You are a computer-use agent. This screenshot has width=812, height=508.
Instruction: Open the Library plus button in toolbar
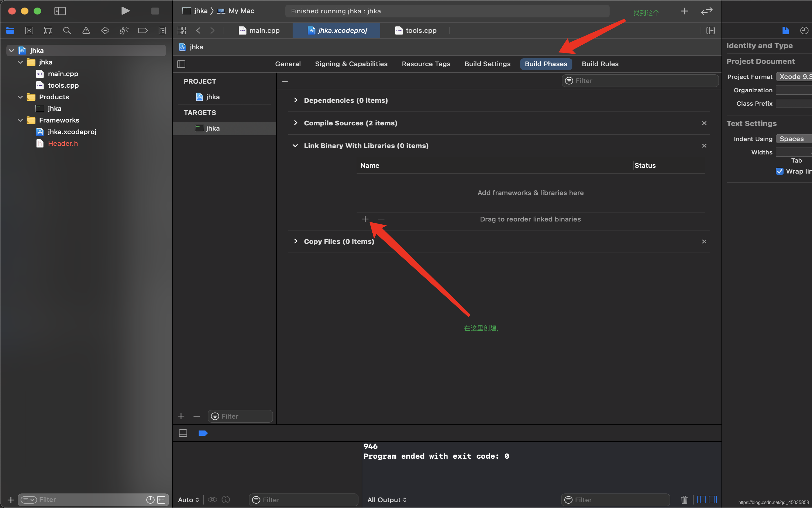[684, 11]
